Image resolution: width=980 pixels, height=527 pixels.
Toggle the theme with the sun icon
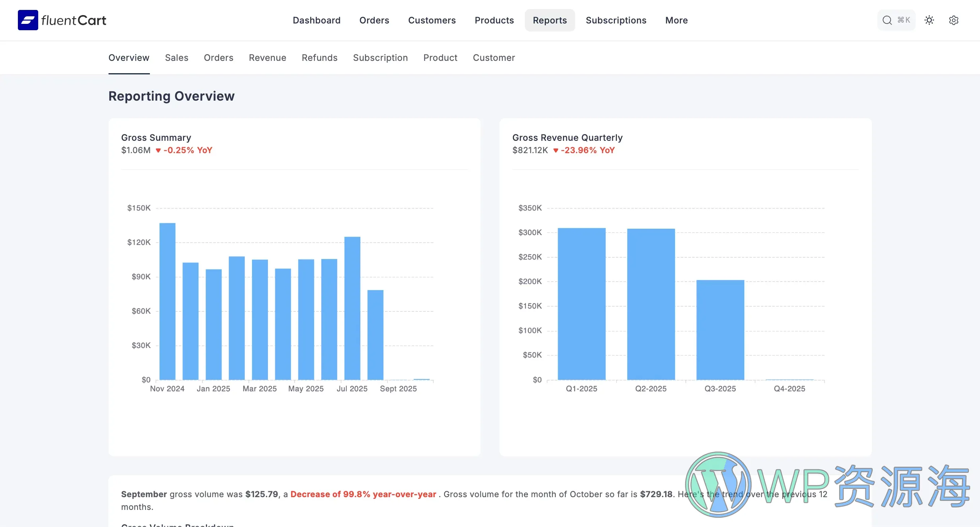pos(929,20)
